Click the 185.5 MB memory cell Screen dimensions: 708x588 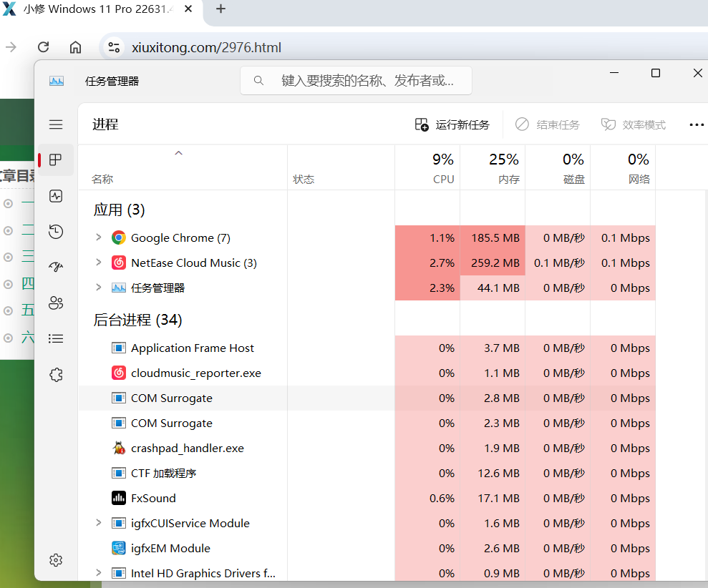click(x=493, y=237)
